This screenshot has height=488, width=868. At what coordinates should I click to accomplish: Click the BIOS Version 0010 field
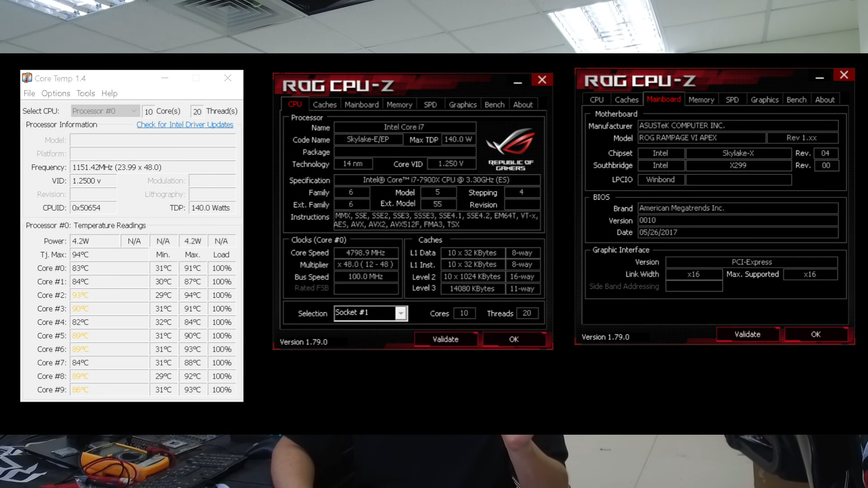pyautogui.click(x=738, y=220)
